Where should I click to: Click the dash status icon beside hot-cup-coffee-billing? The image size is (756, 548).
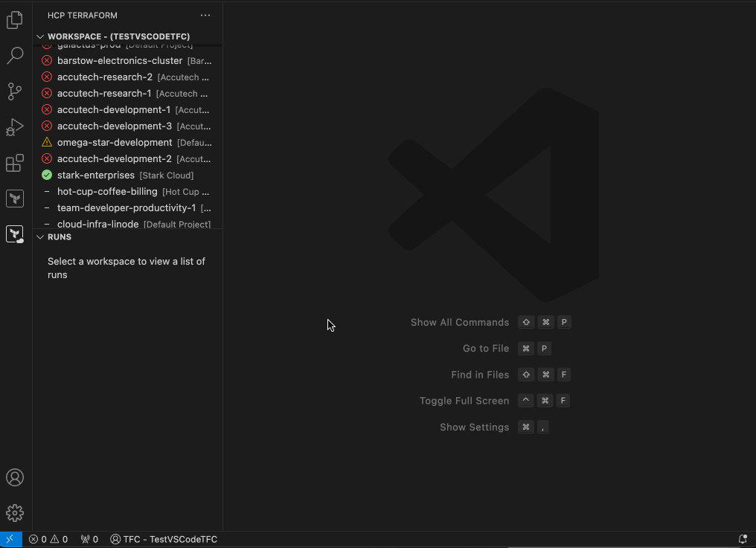click(x=47, y=191)
